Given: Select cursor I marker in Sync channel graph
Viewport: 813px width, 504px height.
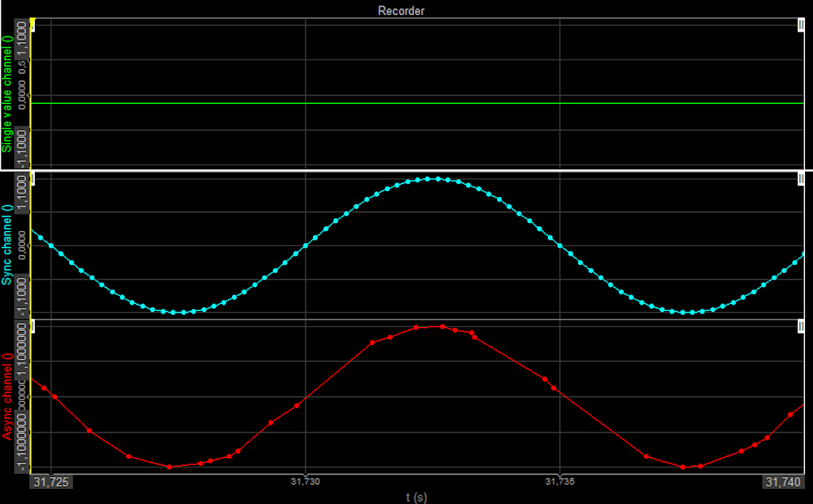Looking at the screenshot, I should tap(33, 179).
